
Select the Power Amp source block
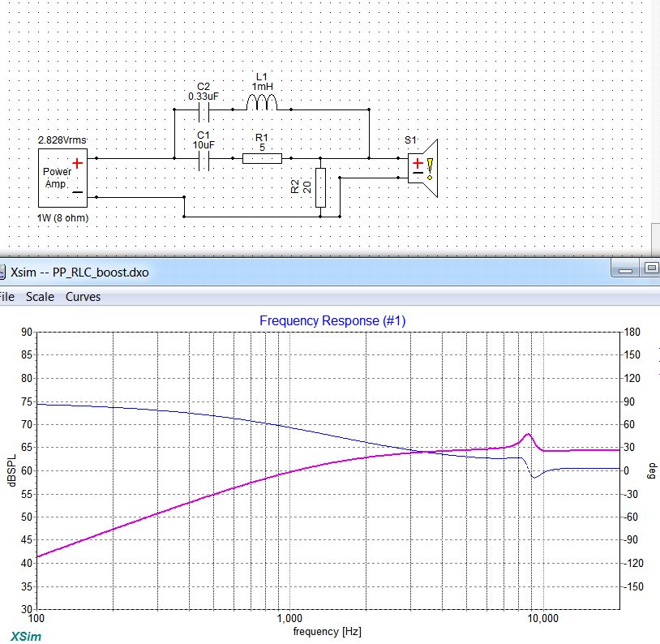62,178
